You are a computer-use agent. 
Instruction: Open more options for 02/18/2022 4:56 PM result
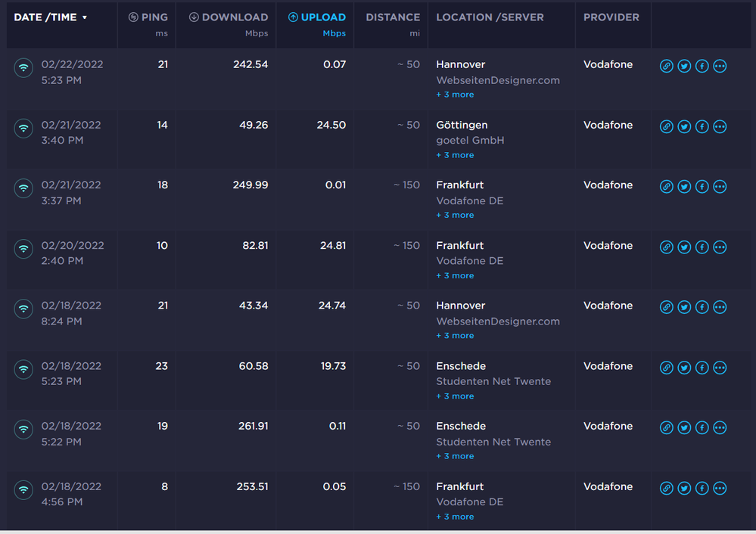pyautogui.click(x=720, y=488)
